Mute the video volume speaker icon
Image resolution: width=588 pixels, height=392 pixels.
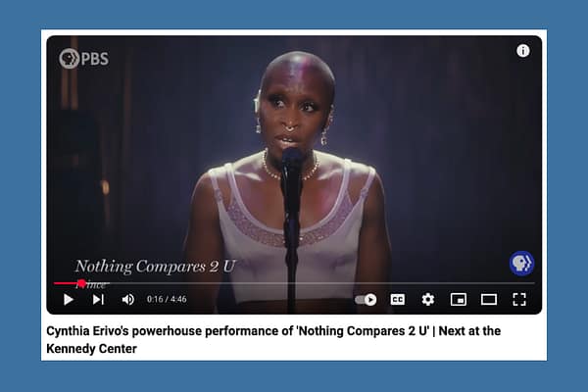(127, 299)
